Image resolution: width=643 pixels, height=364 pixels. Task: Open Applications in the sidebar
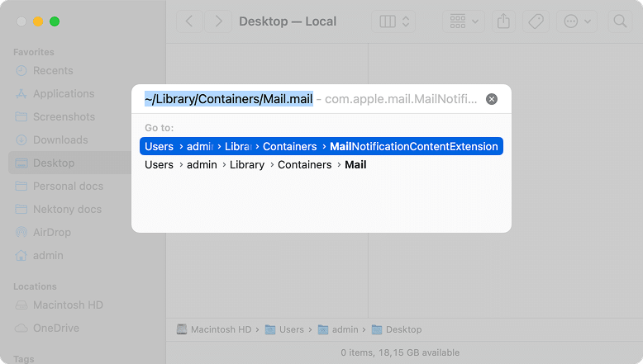tap(64, 94)
